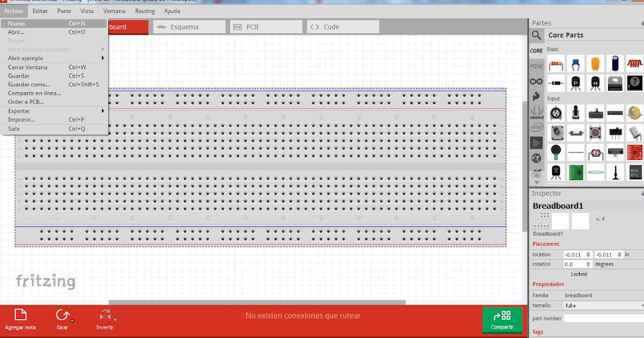Open the tamaño full+ dropdown
The width and height of the screenshot is (644, 338).
tap(604, 305)
